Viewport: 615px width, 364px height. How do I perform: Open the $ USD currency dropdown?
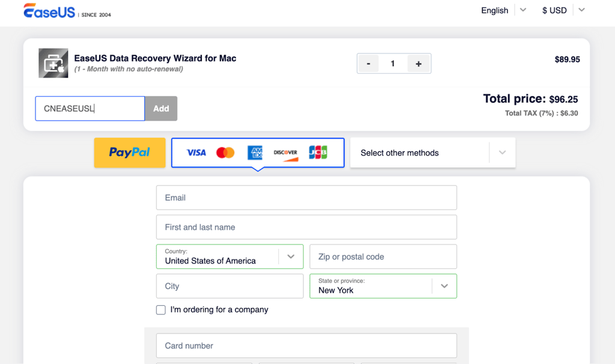tap(563, 10)
